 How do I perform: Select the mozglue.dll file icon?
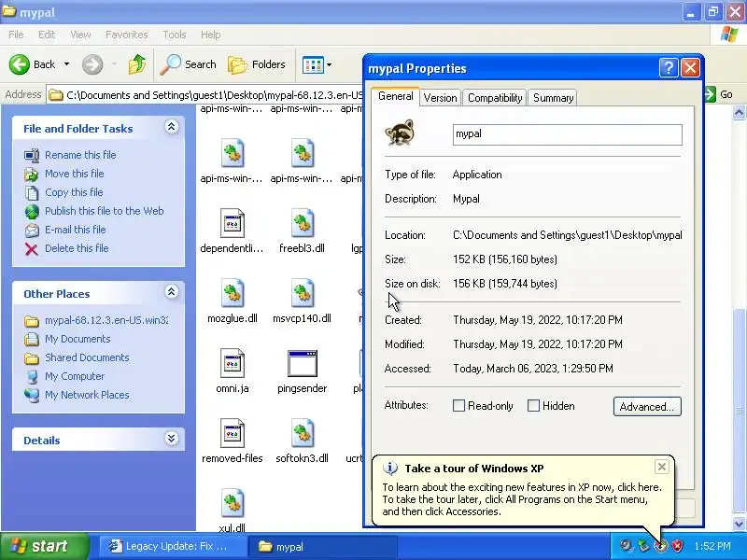(233, 293)
